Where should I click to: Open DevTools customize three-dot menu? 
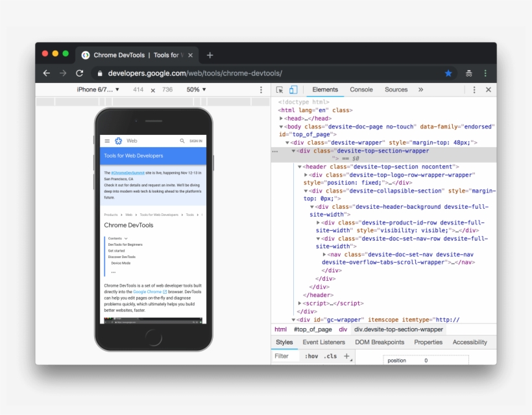[474, 90]
